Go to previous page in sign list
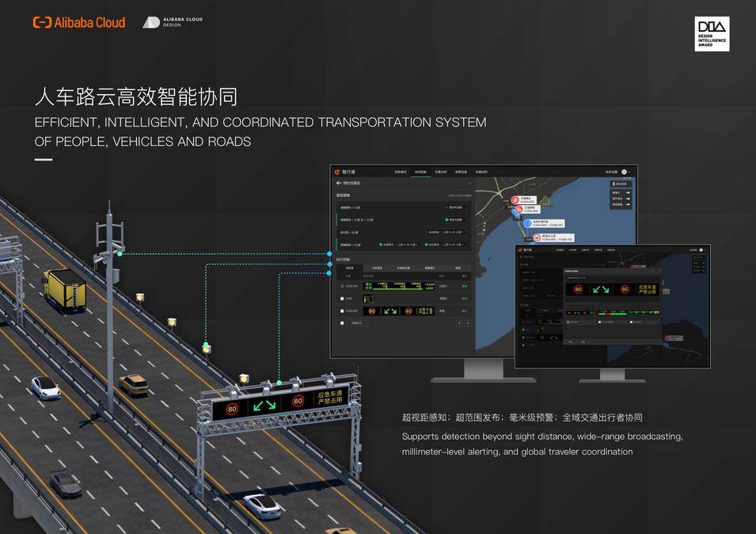 coord(459,323)
